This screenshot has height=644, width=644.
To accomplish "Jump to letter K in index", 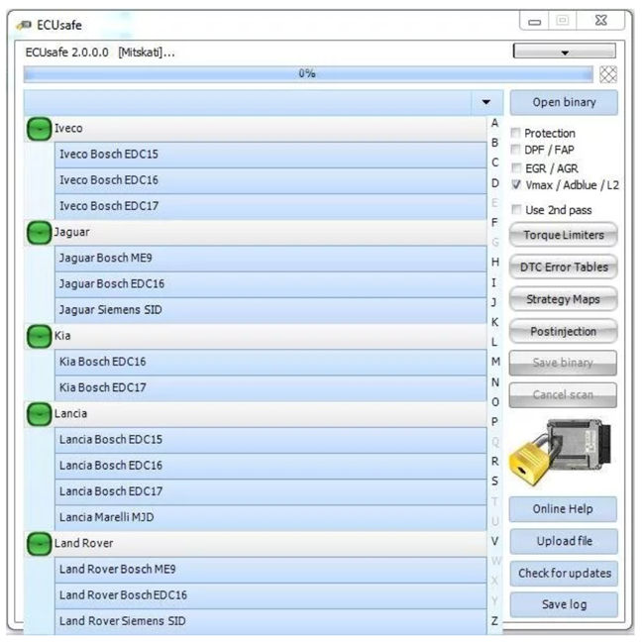I will [x=495, y=322].
